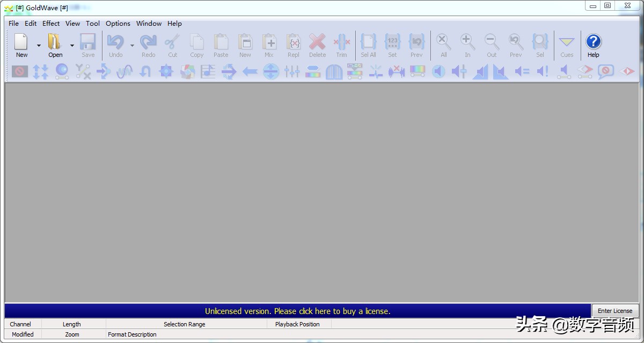Click the zoom Out magnifier icon
The image size is (644, 343).
point(492,45)
